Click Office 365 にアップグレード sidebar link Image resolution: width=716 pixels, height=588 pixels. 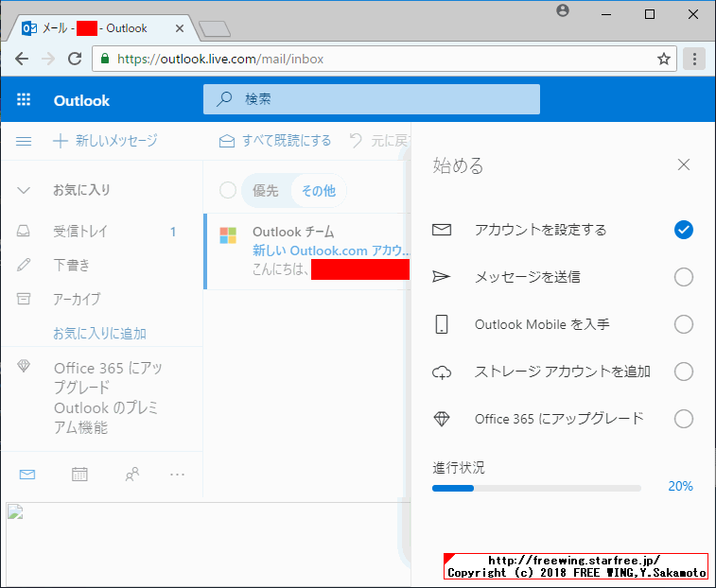pyautogui.click(x=108, y=397)
